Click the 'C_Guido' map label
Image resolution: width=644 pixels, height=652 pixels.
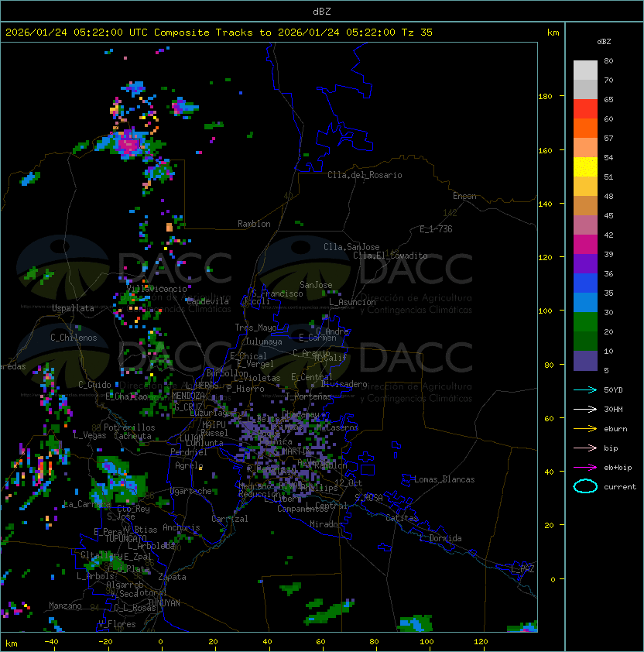[x=94, y=385]
